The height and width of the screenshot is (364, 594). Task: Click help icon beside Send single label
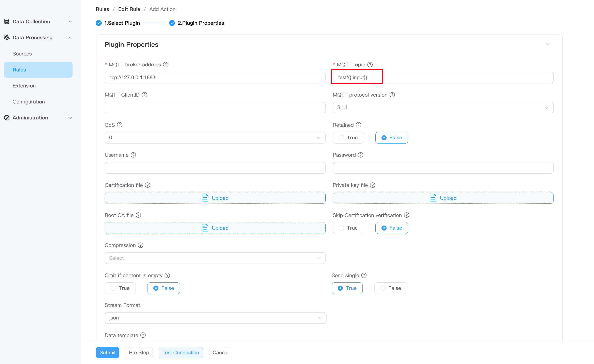(x=364, y=275)
